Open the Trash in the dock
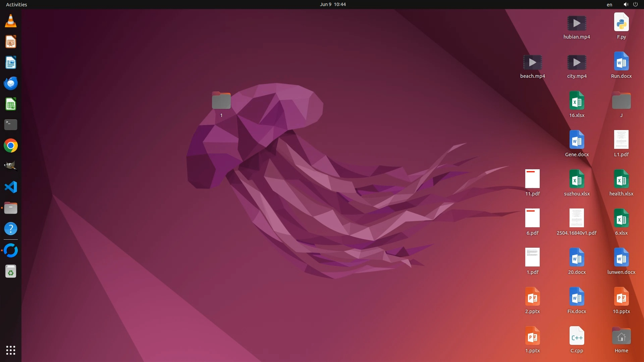Image resolution: width=644 pixels, height=362 pixels. coord(11,271)
